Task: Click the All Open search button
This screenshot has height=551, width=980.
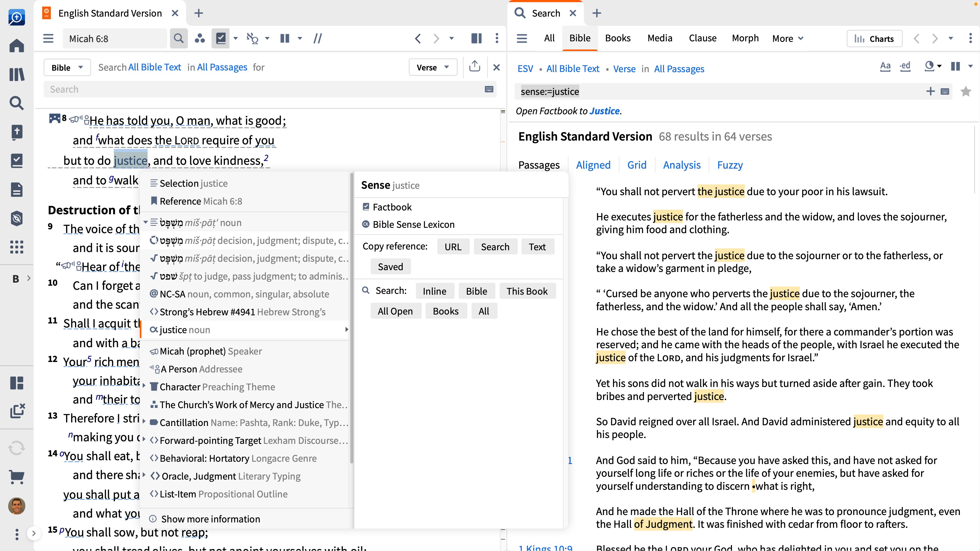Action: pyautogui.click(x=395, y=311)
